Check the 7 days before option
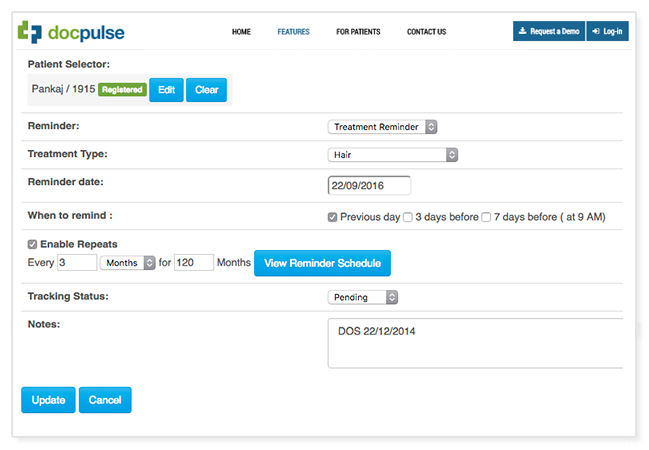The width and height of the screenshot is (649, 450). click(x=486, y=217)
